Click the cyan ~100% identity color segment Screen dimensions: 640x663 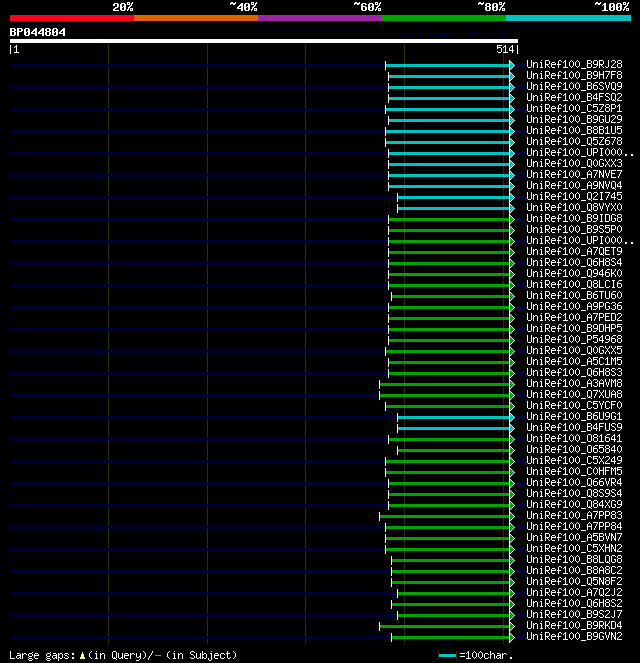pos(568,18)
